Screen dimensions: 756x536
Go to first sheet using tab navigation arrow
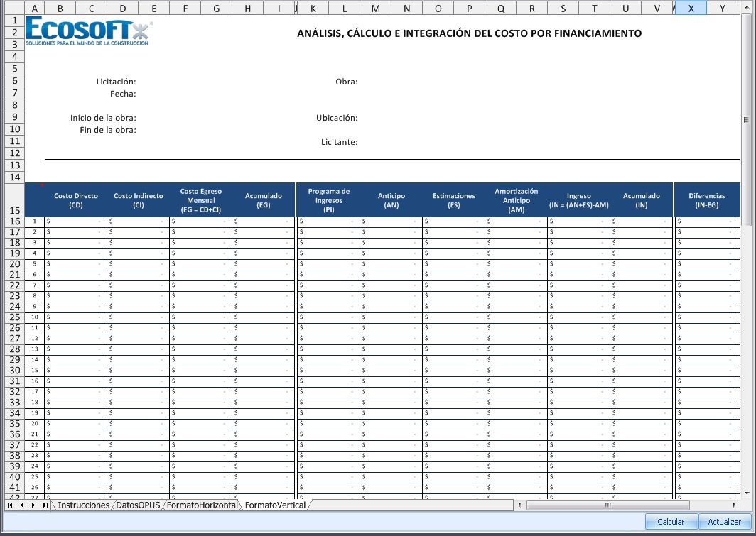pyautogui.click(x=10, y=505)
